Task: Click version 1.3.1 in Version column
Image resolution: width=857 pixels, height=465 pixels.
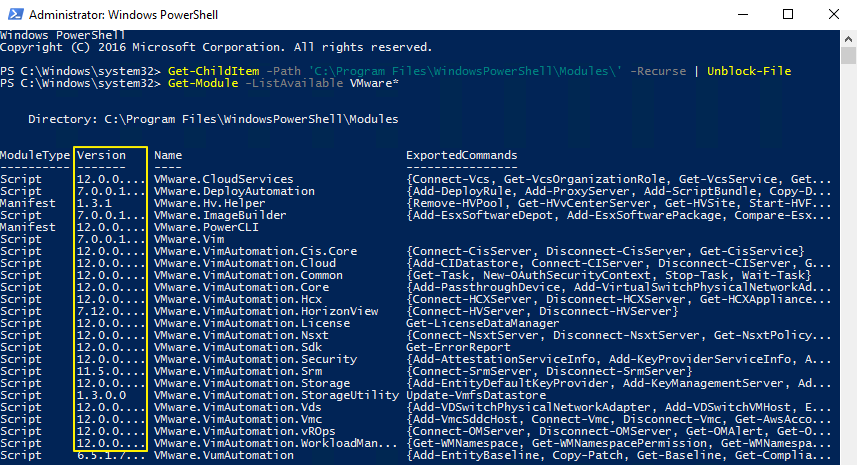Action: [x=95, y=203]
